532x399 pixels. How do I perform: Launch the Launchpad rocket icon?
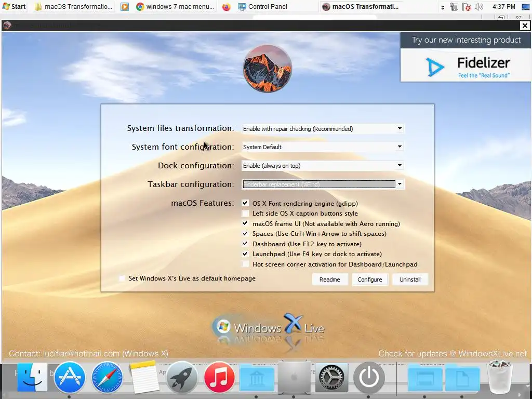click(x=181, y=377)
